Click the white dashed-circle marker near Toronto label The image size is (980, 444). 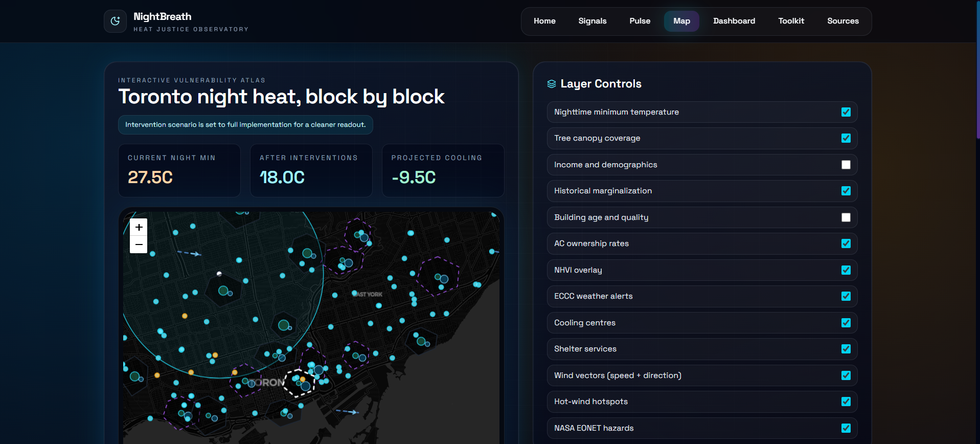pyautogui.click(x=300, y=383)
